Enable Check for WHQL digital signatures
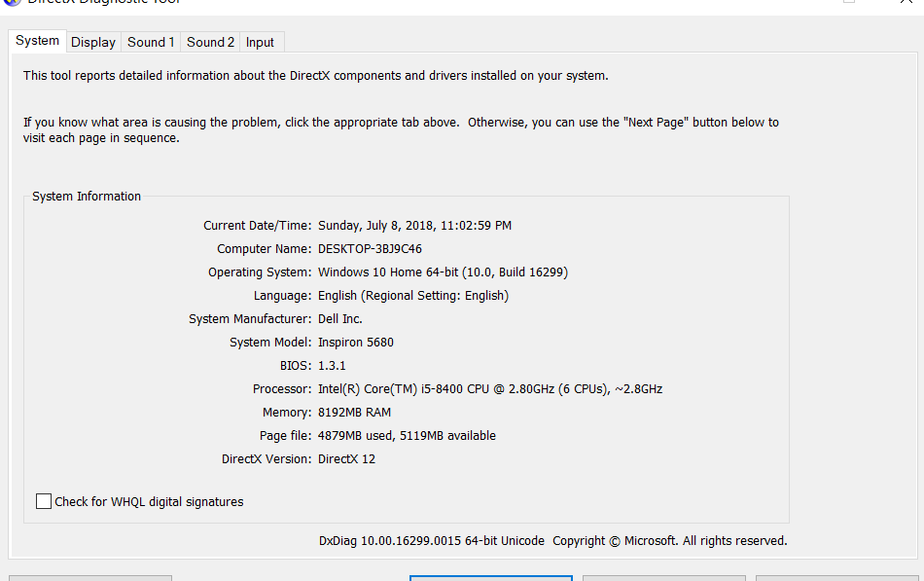924x581 pixels. (44, 502)
